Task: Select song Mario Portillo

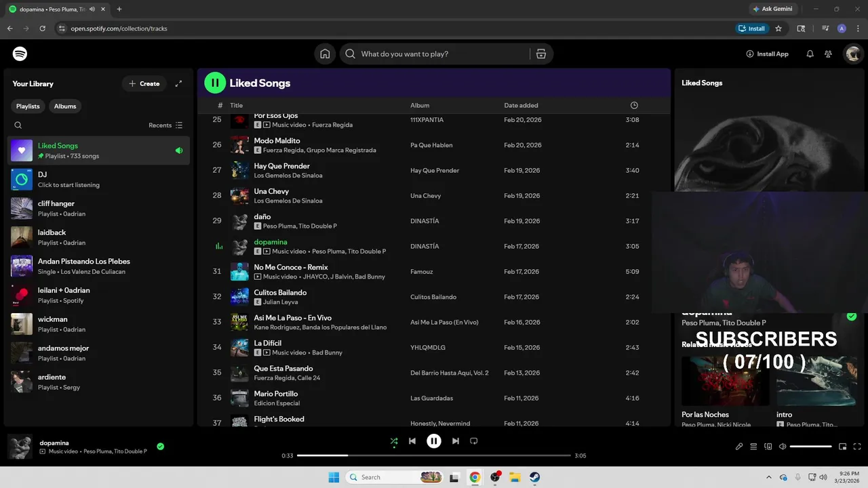Action: click(276, 394)
